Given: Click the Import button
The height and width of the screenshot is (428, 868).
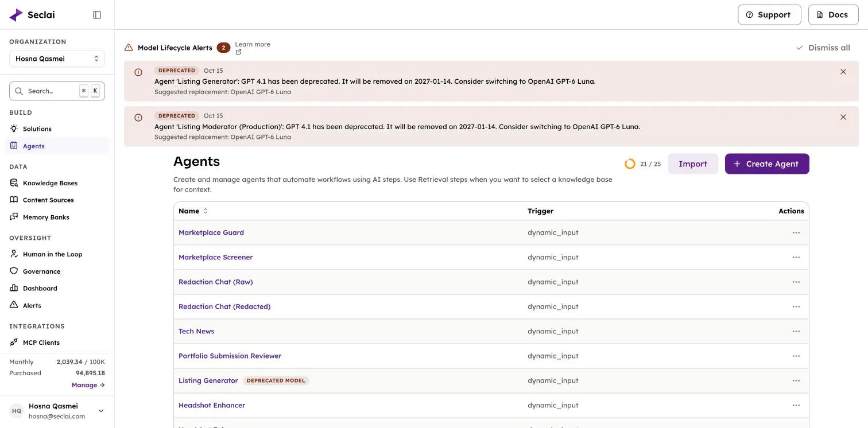Looking at the screenshot, I should (x=693, y=164).
